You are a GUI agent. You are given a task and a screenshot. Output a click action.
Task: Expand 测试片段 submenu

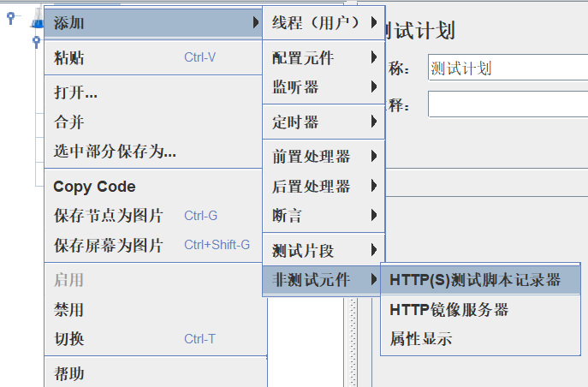pos(324,250)
